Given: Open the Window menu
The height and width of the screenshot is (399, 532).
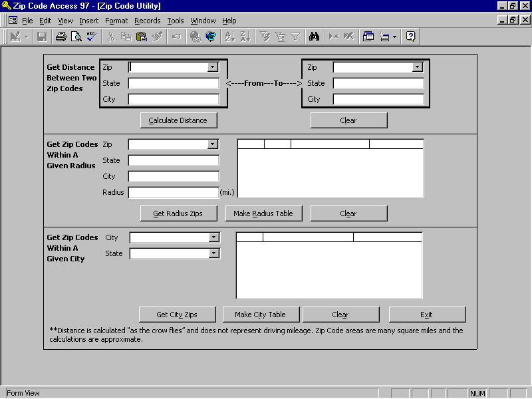Looking at the screenshot, I should click(x=203, y=21).
